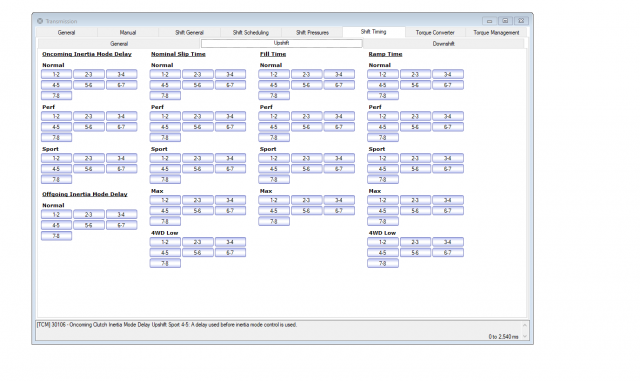640x381 pixels.
Task: Open Ramp Time Normal 2-3 table
Action: [415, 74]
